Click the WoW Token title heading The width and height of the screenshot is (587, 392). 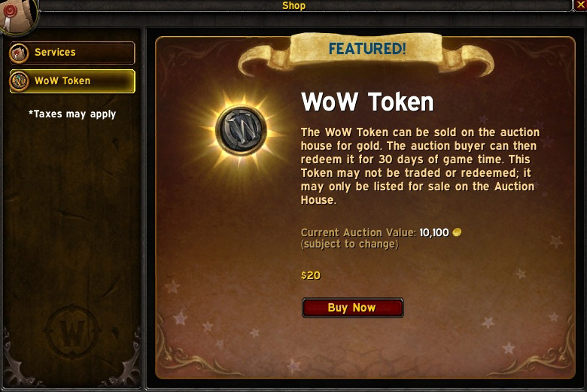[367, 102]
